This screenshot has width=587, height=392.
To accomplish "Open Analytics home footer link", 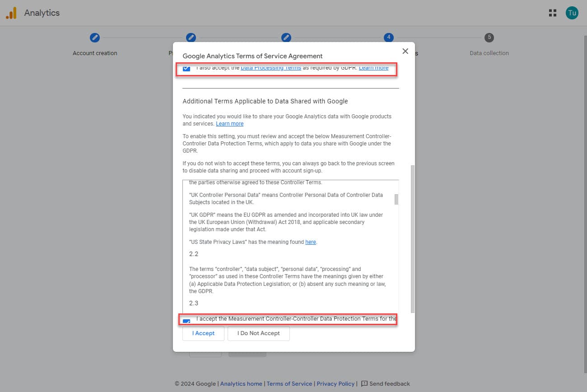I will point(241,384).
